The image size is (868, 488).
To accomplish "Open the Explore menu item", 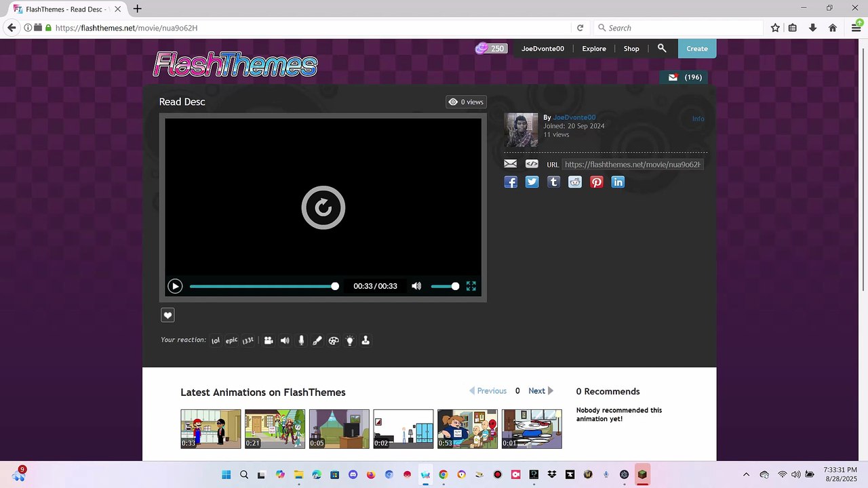I will point(594,49).
